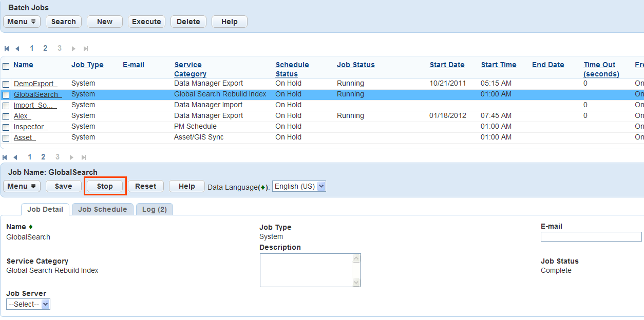644x320 pixels.
Task: Switch to the Job Schedule tab
Action: tap(102, 209)
